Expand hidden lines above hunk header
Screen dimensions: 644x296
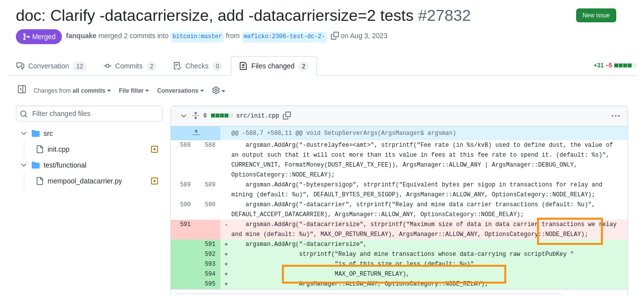point(196,133)
